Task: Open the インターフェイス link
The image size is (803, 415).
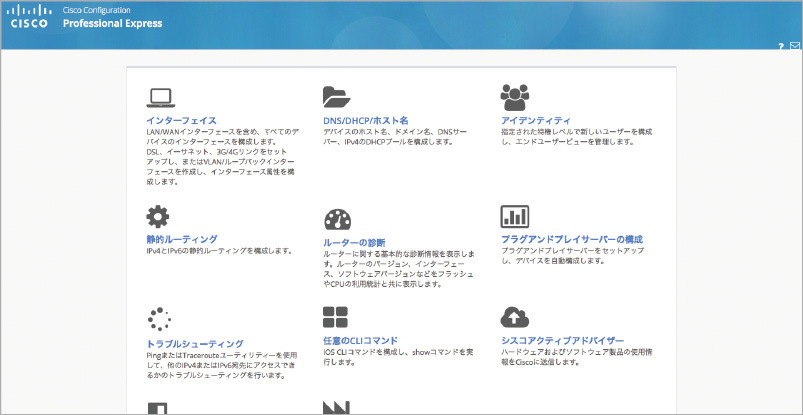Action: tap(181, 121)
